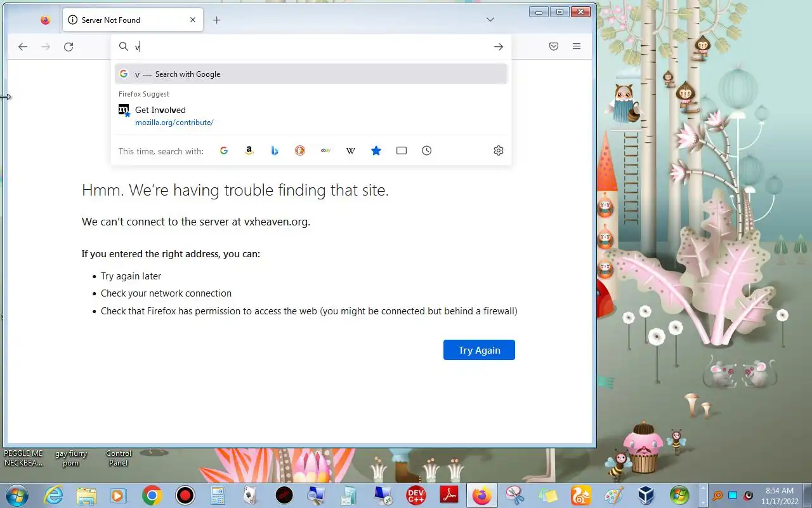Open Windows Media Player on taskbar
The image size is (812, 508).
coord(119,495)
